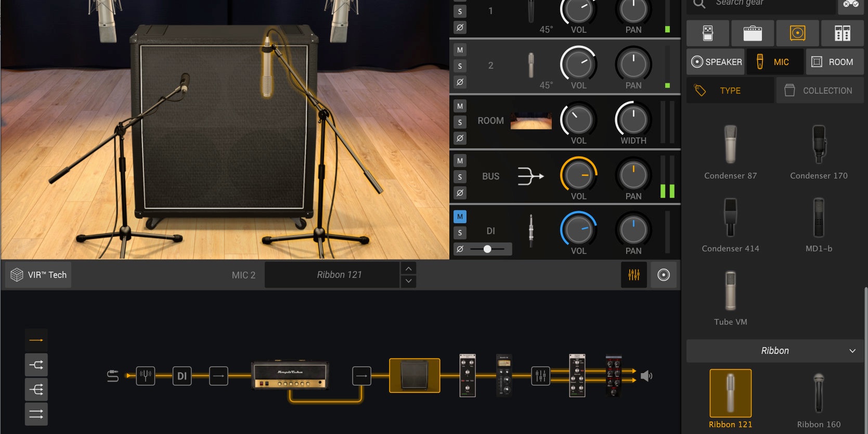Solo the BUS channel
The width and height of the screenshot is (868, 434).
(460, 177)
